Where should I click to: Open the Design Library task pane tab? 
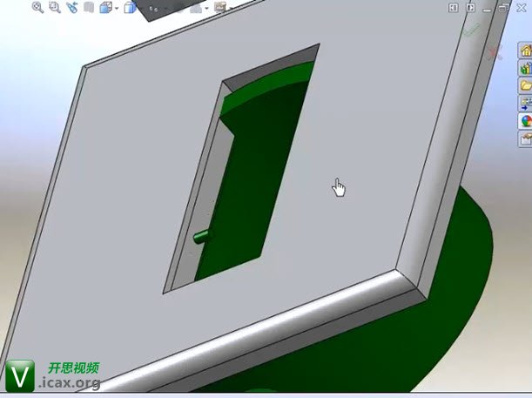(525, 68)
